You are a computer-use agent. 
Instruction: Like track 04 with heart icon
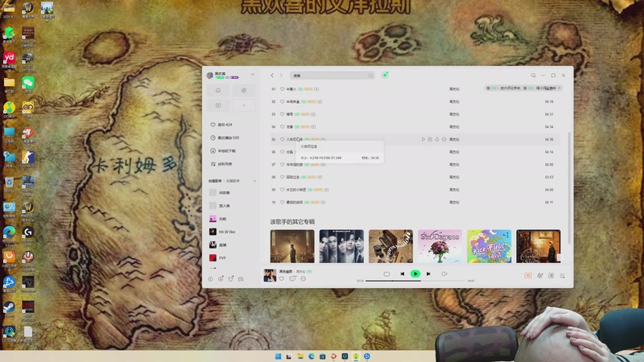pos(283,127)
